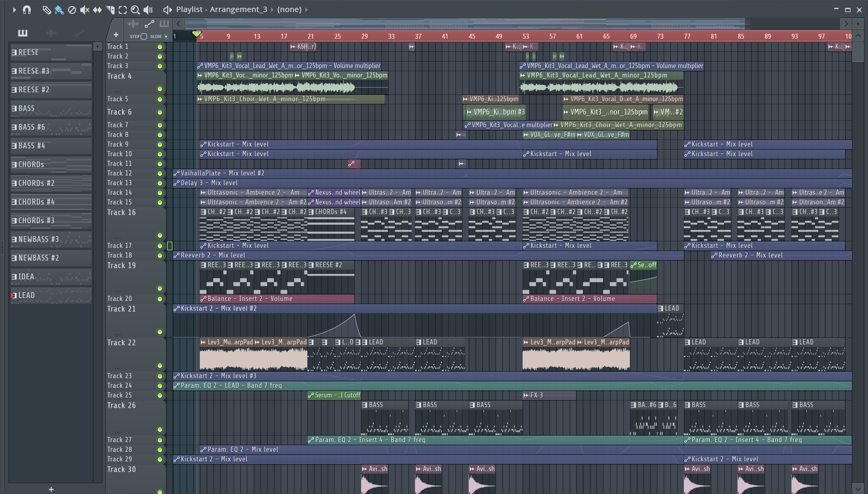Open the menu button above the vertical scrollbar

tap(858, 24)
